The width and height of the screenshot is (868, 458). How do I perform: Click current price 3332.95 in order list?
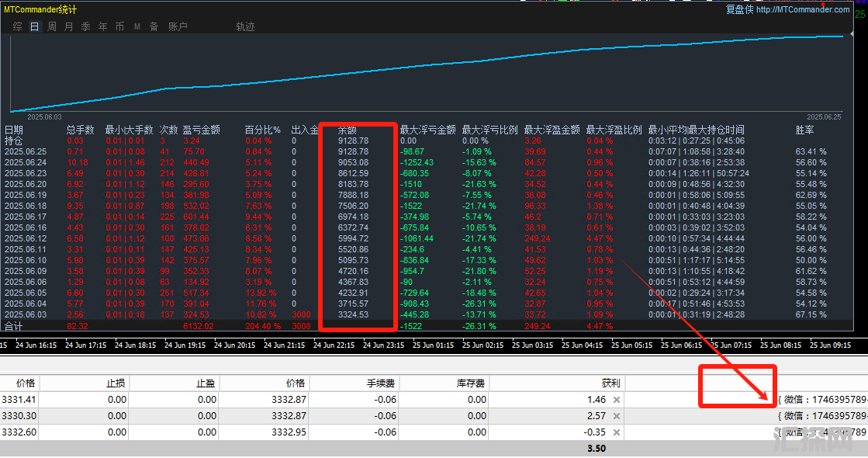click(289, 432)
